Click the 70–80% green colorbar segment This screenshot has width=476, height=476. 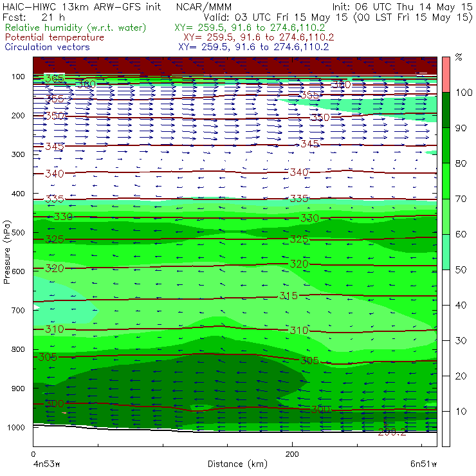point(446,181)
